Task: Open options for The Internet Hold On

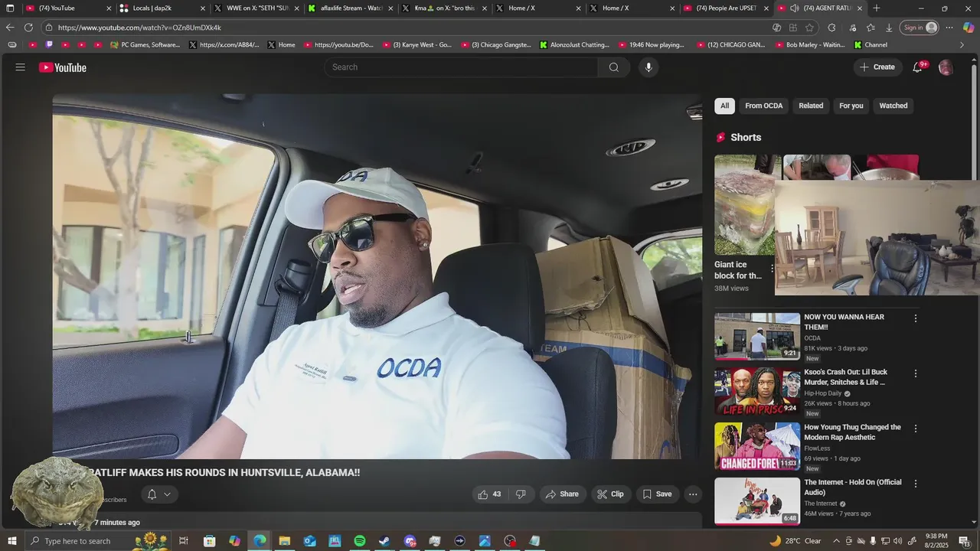Action: point(915,484)
